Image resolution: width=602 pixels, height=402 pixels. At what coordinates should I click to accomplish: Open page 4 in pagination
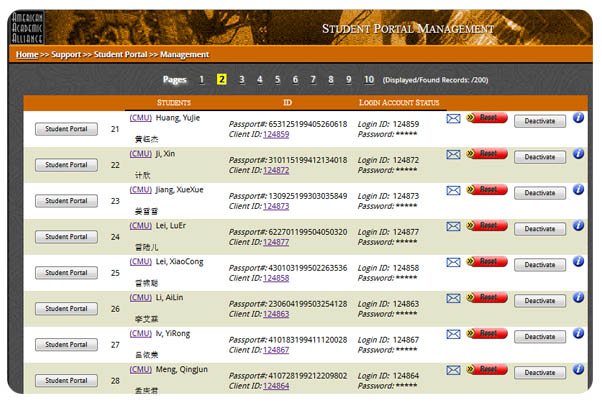260,79
